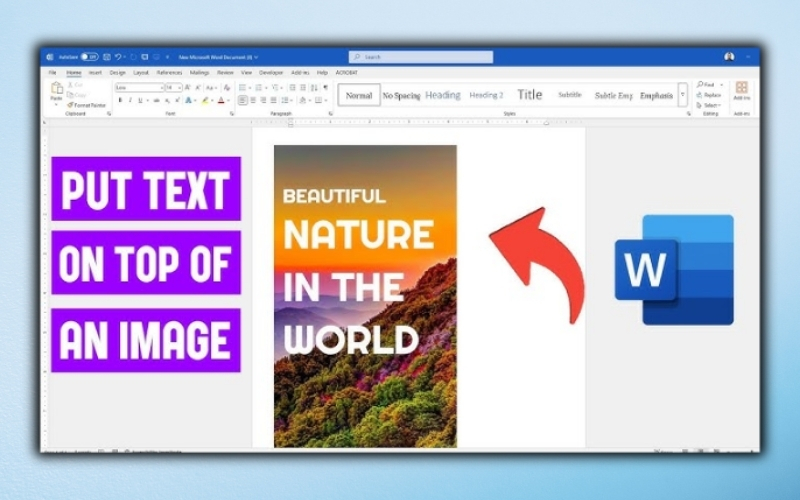Toggle the AutoSave switch

[89, 57]
